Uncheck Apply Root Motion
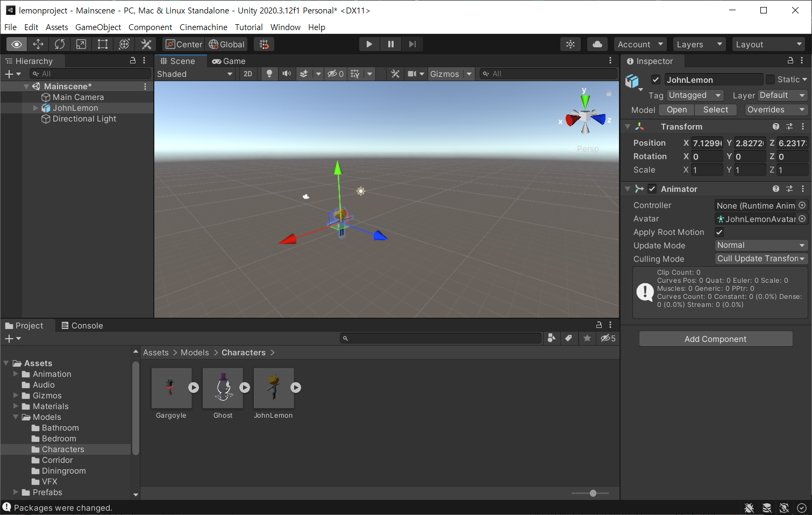 tap(719, 232)
